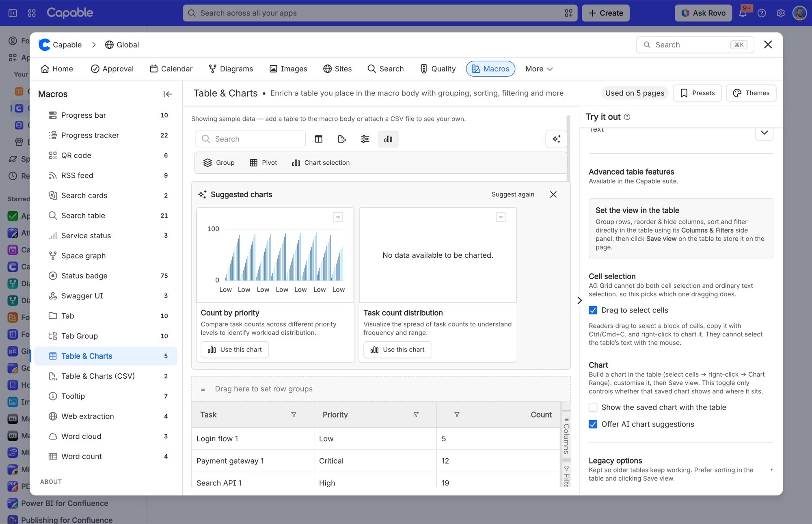Switch to the Diagrams tab
This screenshot has width=812, height=524.
click(x=231, y=69)
